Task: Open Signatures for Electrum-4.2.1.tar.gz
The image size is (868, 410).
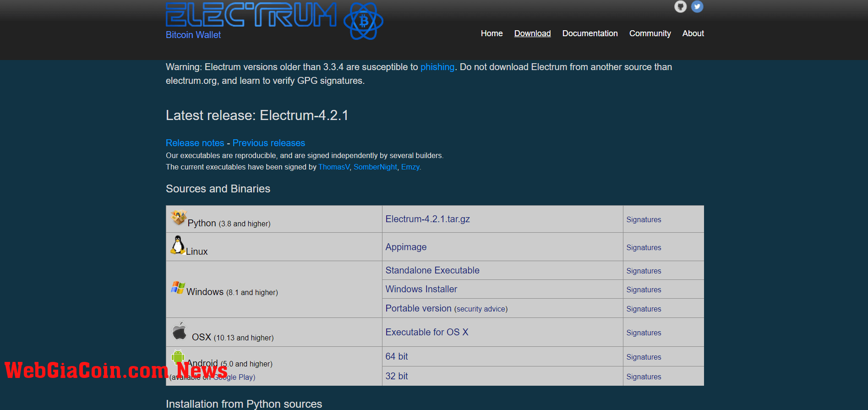Action: pos(644,219)
